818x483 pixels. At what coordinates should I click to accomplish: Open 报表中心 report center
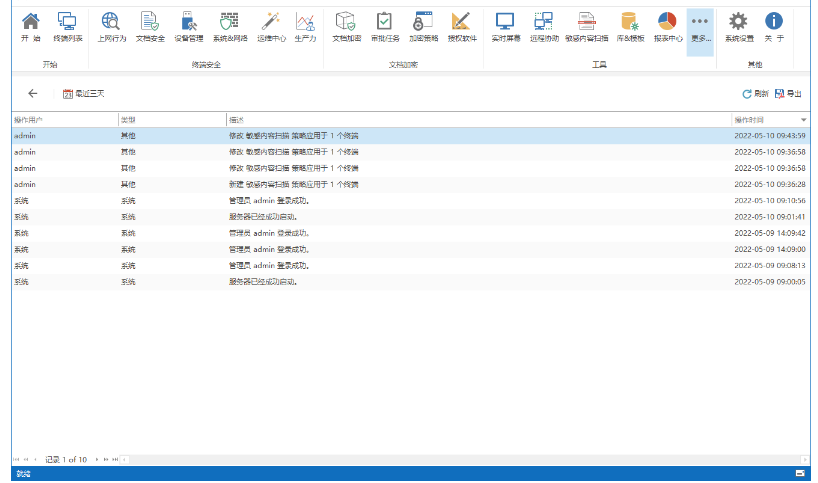(667, 26)
